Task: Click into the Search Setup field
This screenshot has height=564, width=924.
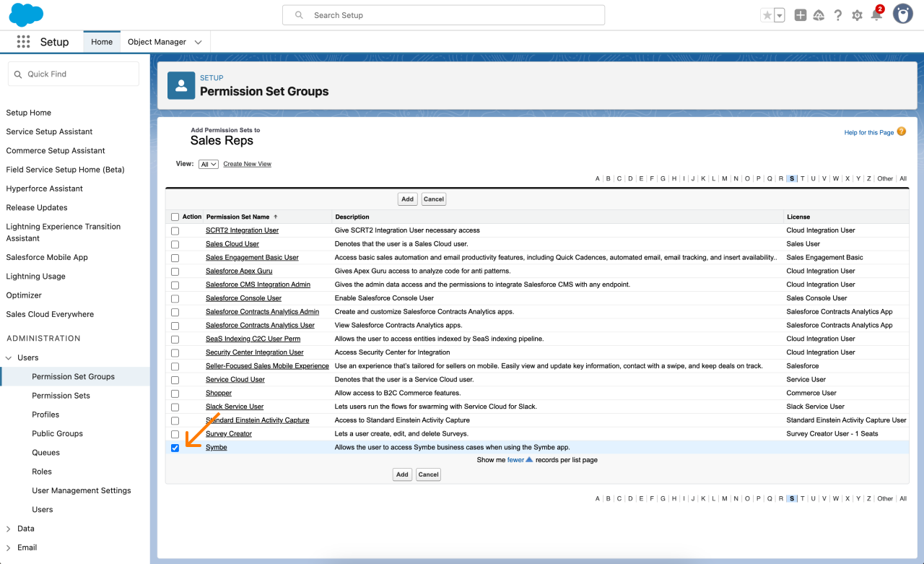Action: tap(443, 15)
